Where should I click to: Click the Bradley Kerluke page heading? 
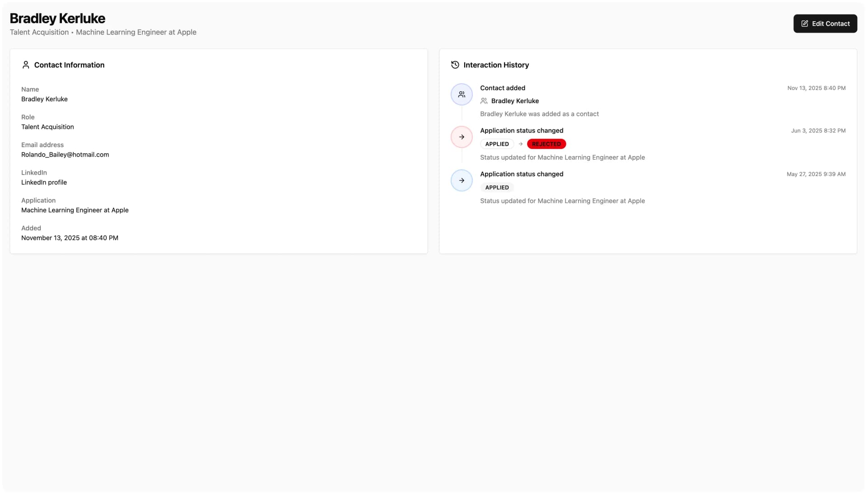(57, 18)
